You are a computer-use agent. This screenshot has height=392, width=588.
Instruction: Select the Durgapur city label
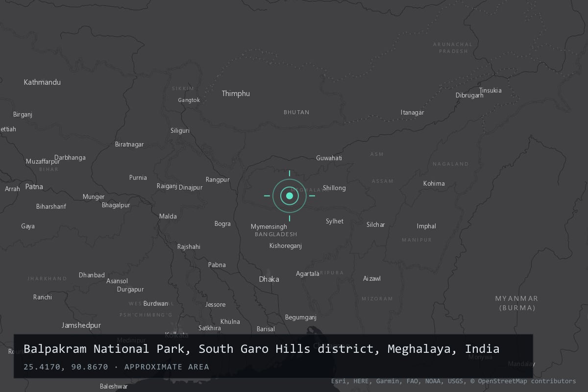click(130, 290)
